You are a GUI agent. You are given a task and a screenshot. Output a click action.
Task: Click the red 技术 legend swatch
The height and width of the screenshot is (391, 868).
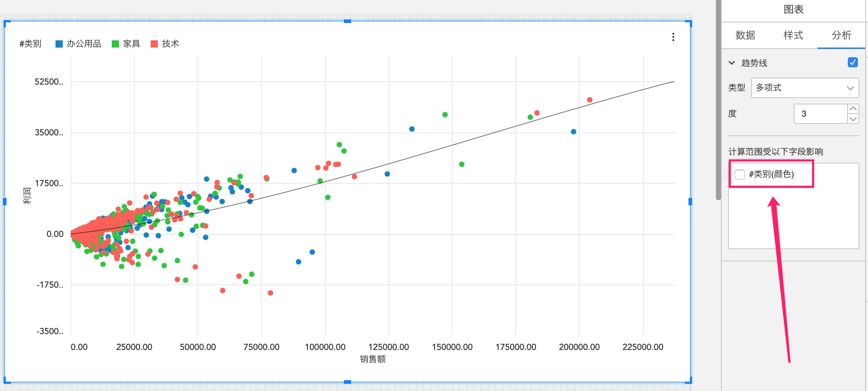coord(154,44)
